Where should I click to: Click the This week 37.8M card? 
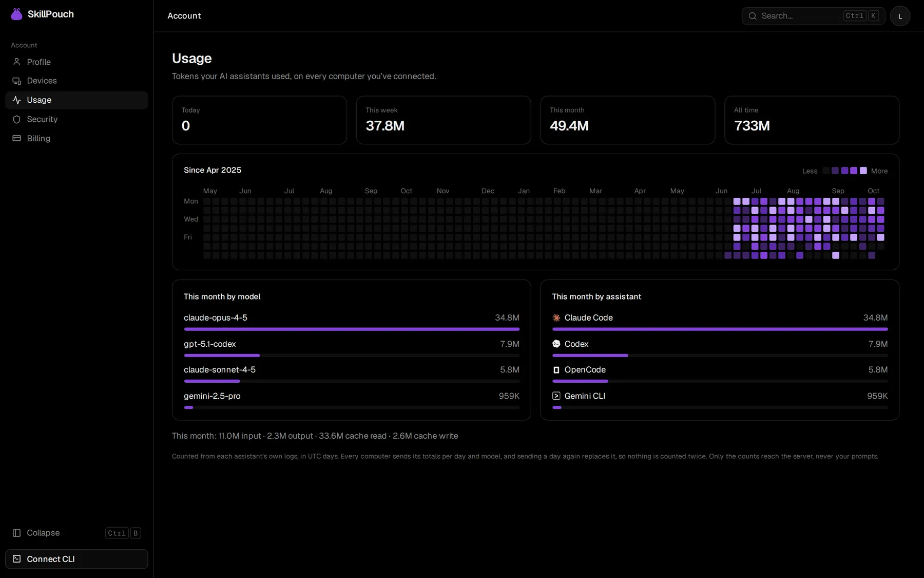point(444,120)
